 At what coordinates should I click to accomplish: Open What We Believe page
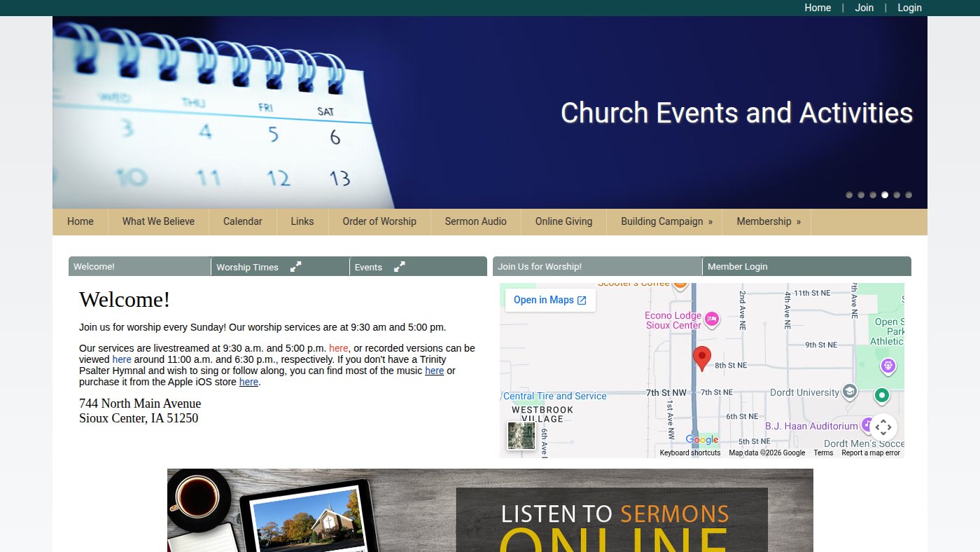158,221
